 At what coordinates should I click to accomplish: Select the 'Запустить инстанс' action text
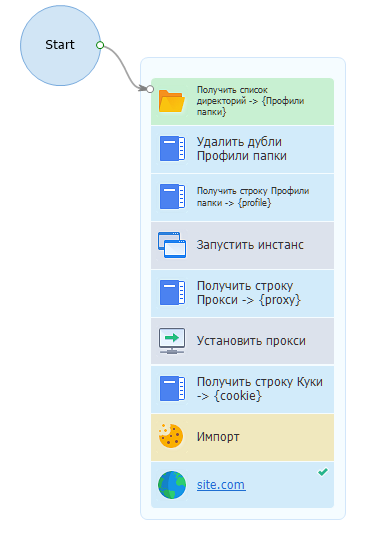coord(250,245)
